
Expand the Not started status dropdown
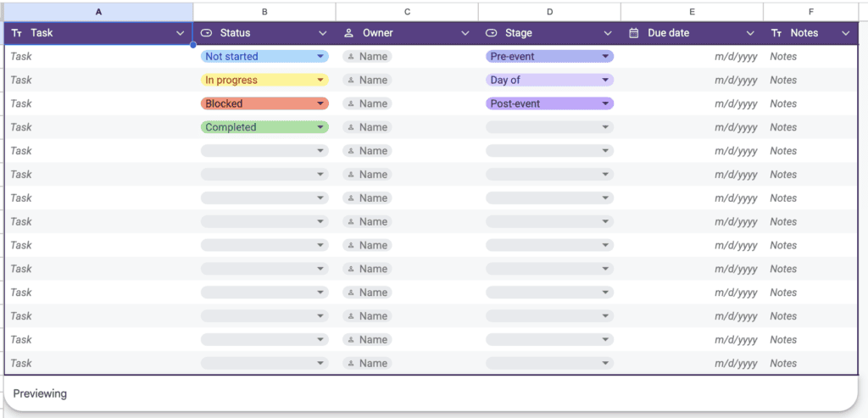click(320, 57)
